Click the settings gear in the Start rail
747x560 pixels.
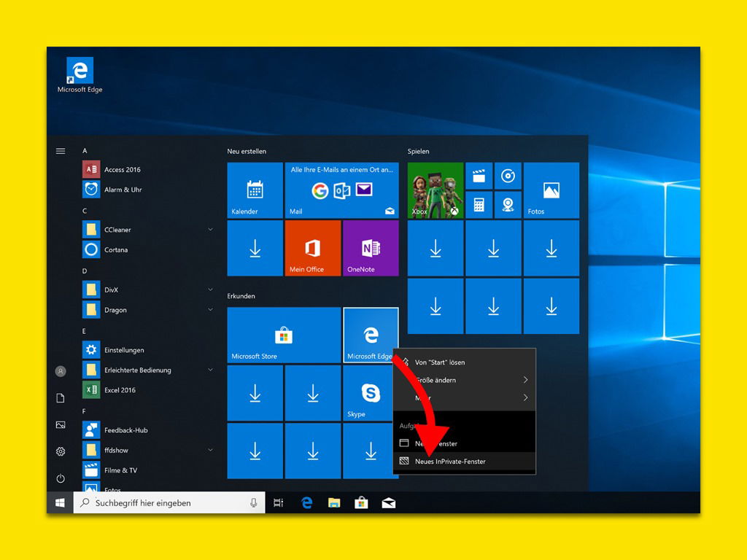61,451
